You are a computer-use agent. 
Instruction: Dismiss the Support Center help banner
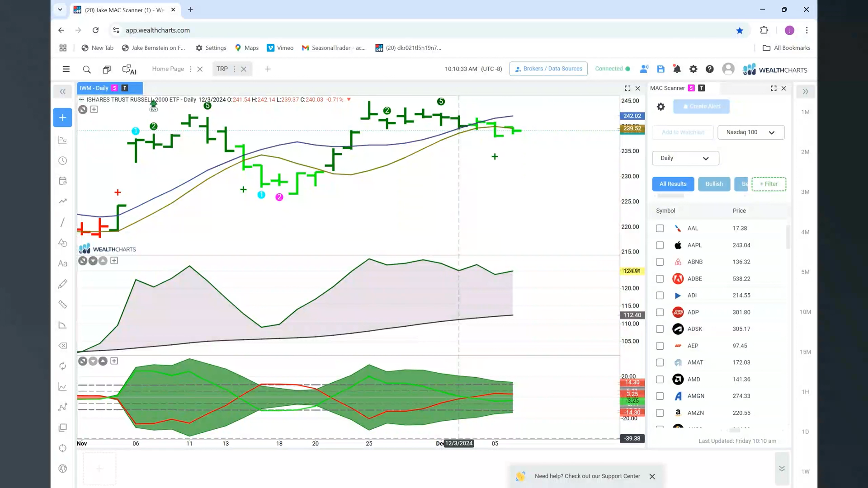click(652, 477)
